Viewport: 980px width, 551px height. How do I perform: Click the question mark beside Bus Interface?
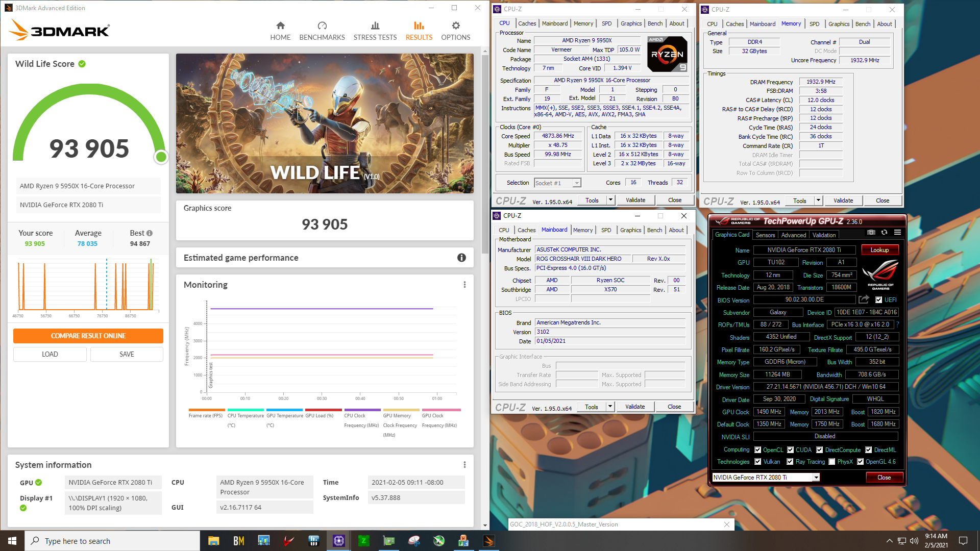pyautogui.click(x=897, y=324)
